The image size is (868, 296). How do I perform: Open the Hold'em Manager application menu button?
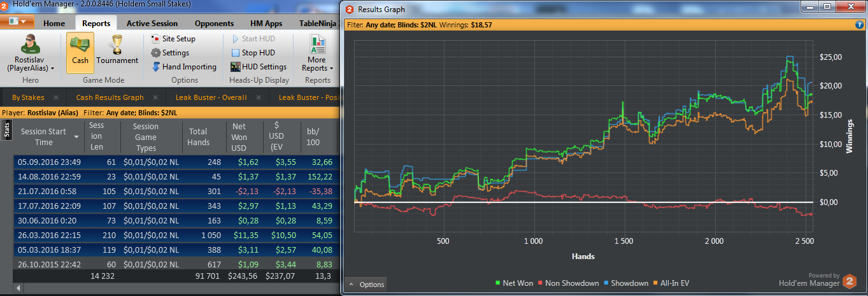[x=17, y=22]
